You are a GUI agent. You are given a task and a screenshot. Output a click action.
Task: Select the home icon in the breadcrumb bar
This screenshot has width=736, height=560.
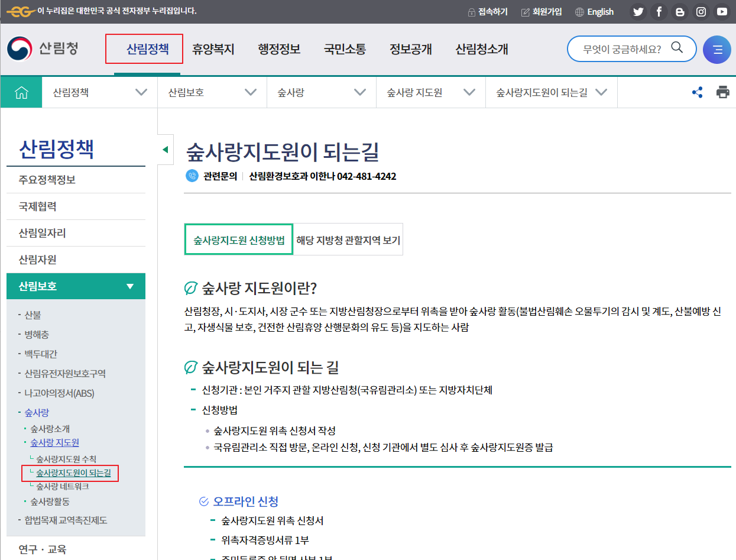tap(21, 92)
